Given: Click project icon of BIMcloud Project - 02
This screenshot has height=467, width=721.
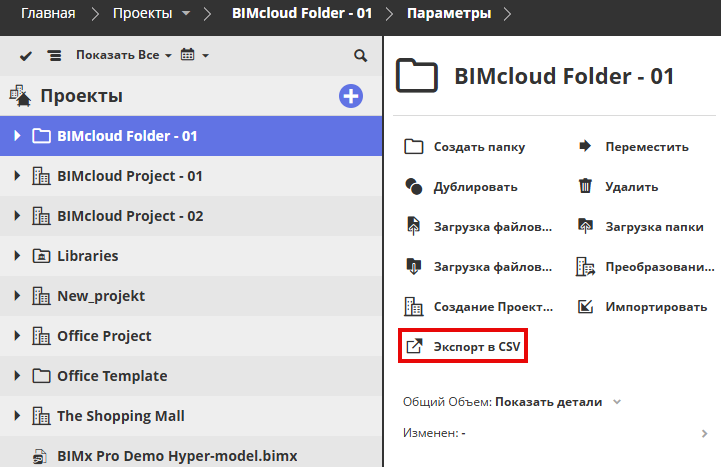Looking at the screenshot, I should point(41,216).
